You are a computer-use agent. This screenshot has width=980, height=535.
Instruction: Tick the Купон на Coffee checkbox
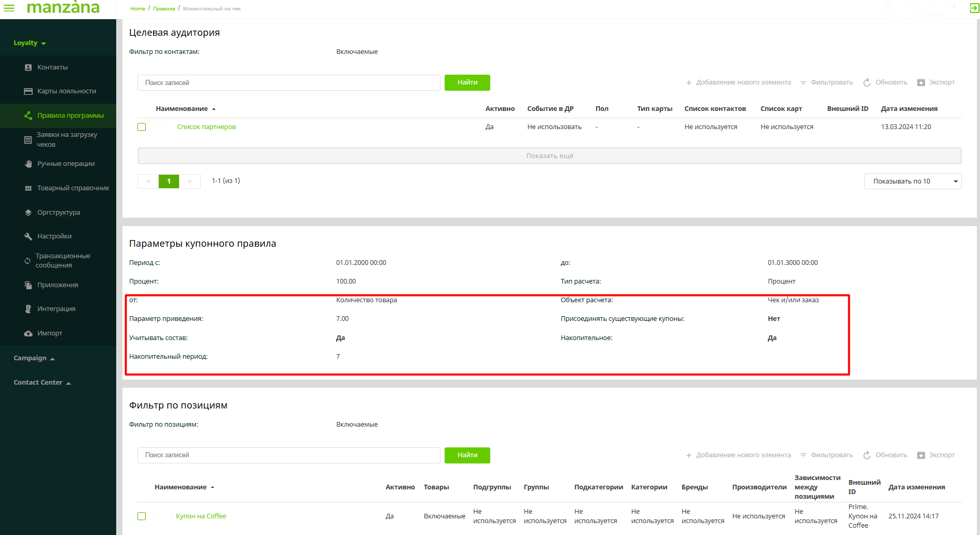coord(142,516)
